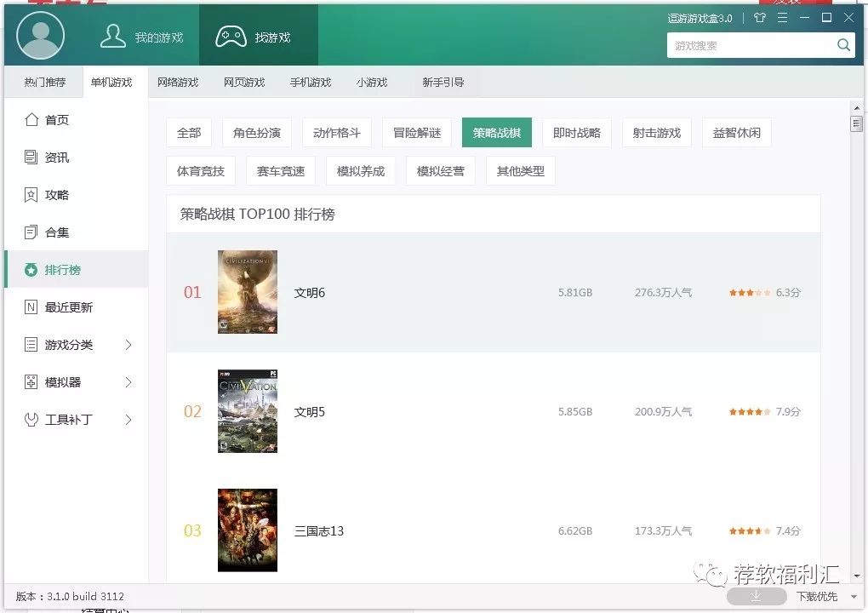Open the 合集 collections section
Image resolution: width=868 pixels, height=613 pixels.
53,232
